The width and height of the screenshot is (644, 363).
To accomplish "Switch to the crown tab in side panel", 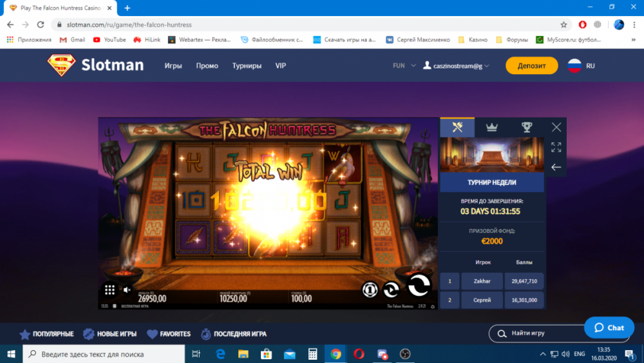I will coord(492,127).
